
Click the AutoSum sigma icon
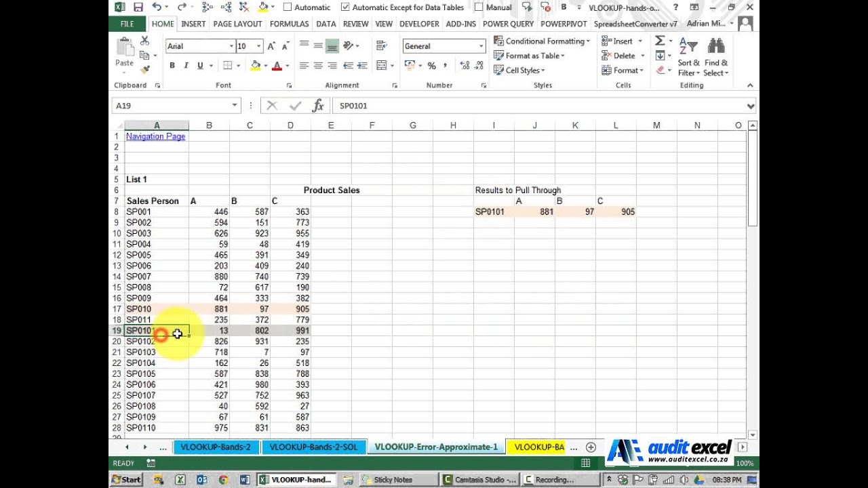pos(660,41)
